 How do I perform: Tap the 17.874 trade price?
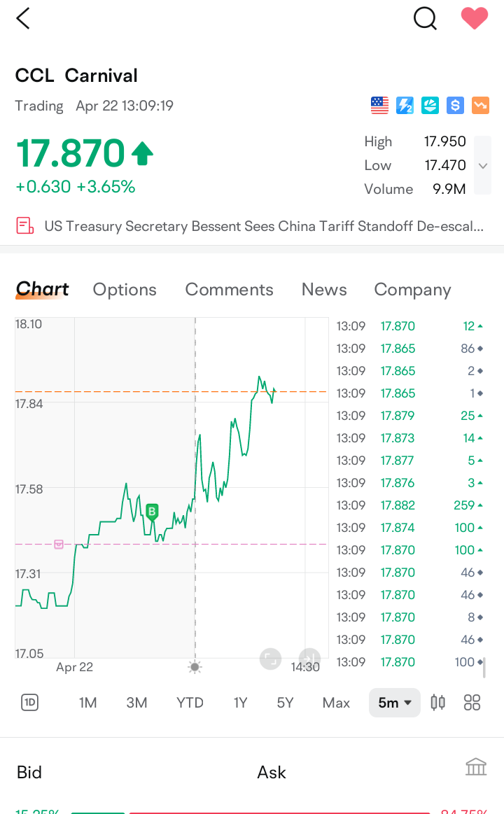point(398,528)
